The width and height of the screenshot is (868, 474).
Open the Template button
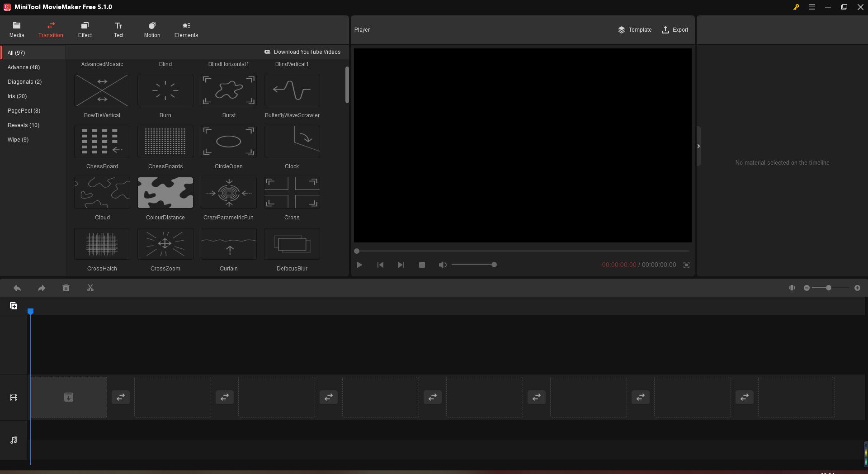click(x=635, y=30)
